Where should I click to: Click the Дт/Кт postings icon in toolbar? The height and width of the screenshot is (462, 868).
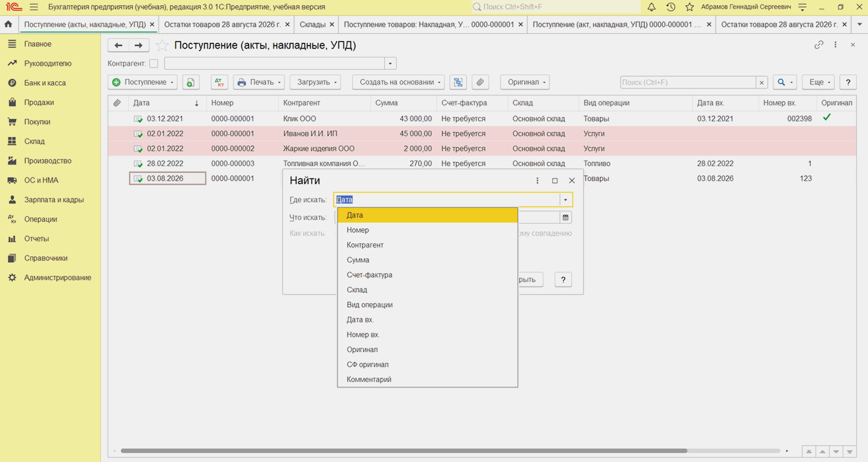click(219, 82)
